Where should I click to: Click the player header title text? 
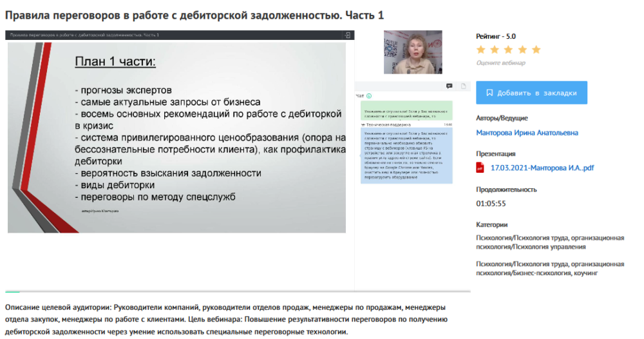pyautogui.click(x=84, y=35)
